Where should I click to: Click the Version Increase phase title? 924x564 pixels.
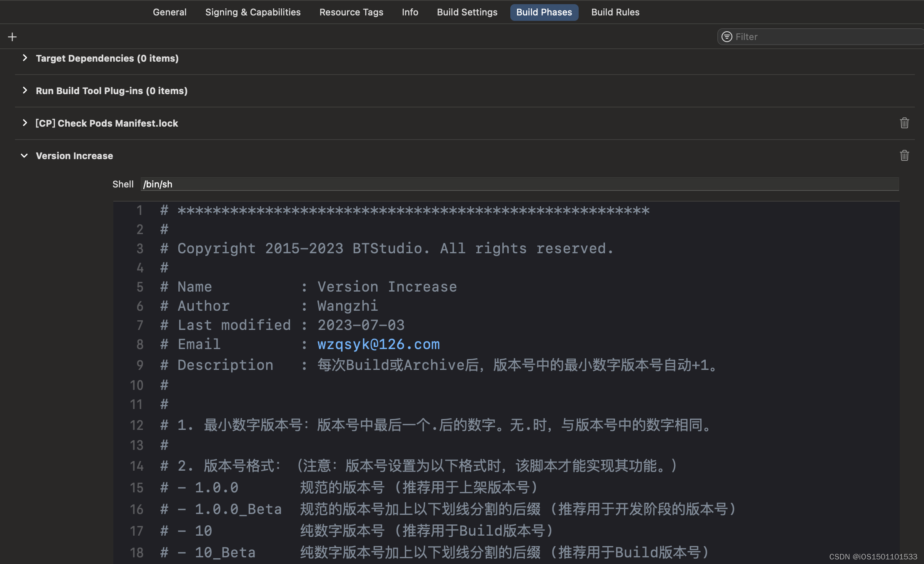75,156
